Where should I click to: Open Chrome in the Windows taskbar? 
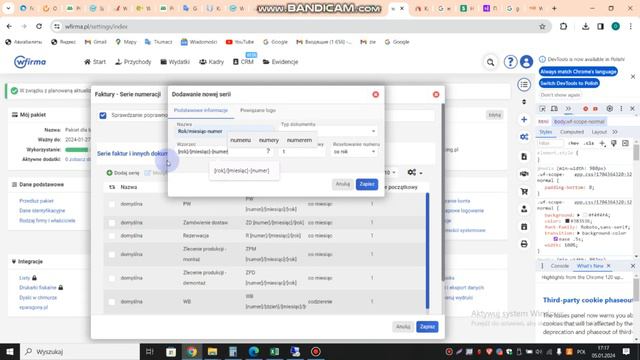pyautogui.click(x=192, y=351)
